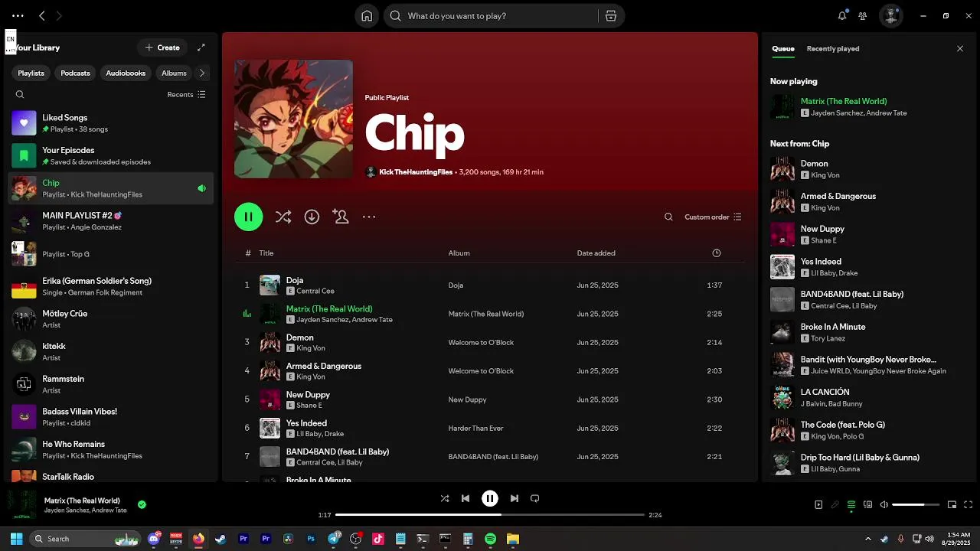Click the green added-to-library checkmark
The width and height of the screenshot is (980, 551).
(142, 504)
